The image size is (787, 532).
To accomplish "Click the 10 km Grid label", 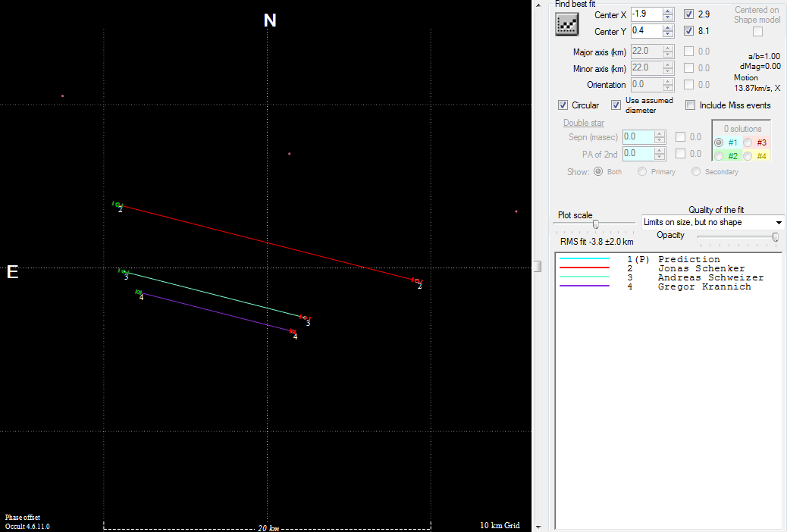I will 500,525.
